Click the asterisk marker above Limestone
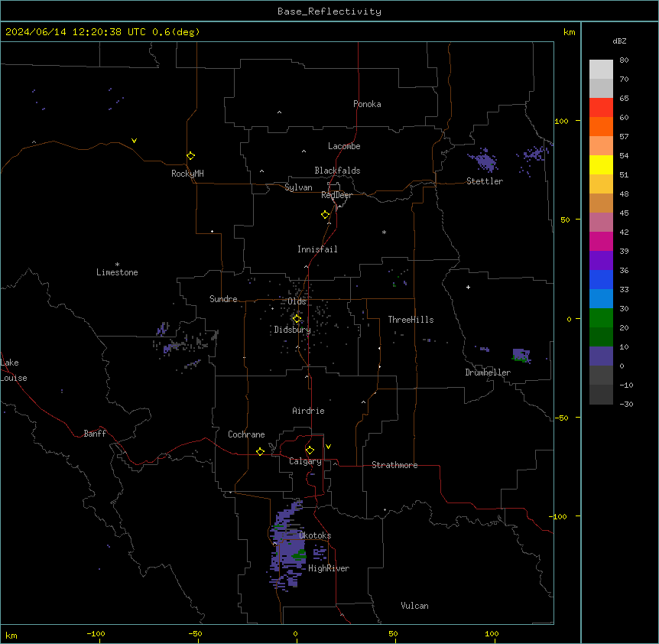Viewport: 659px width, 644px height. pos(117,265)
